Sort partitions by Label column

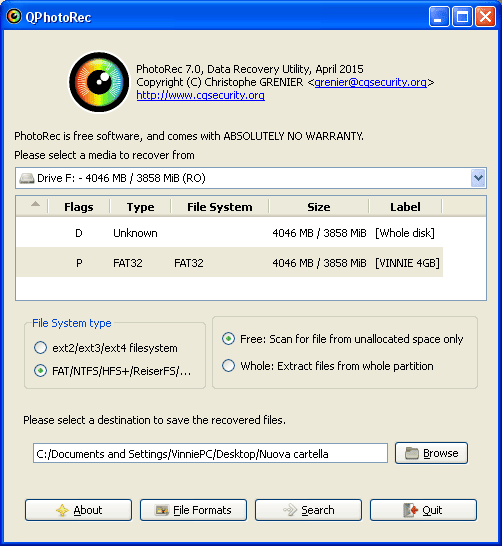406,207
